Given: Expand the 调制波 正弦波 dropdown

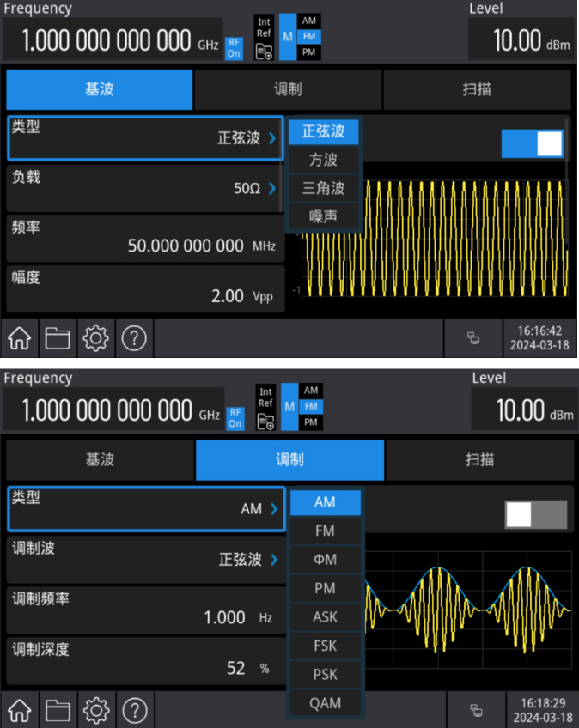Looking at the screenshot, I should (x=145, y=559).
